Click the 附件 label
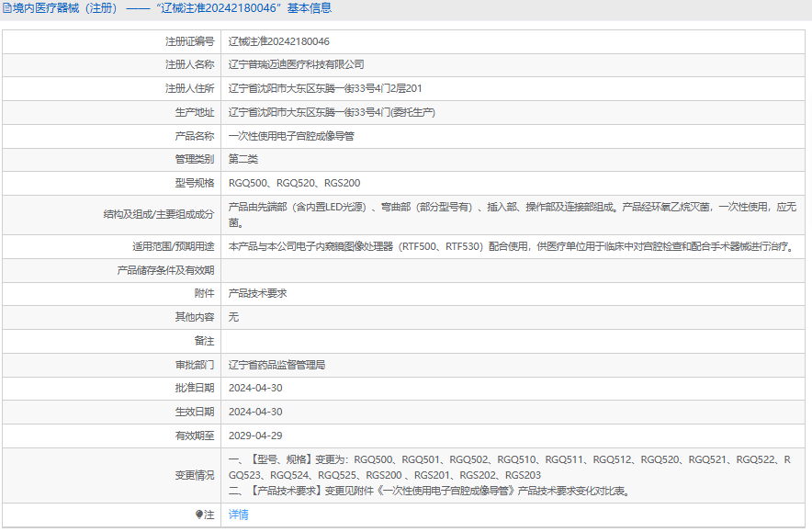This screenshot has width=812, height=532. pyautogui.click(x=205, y=293)
